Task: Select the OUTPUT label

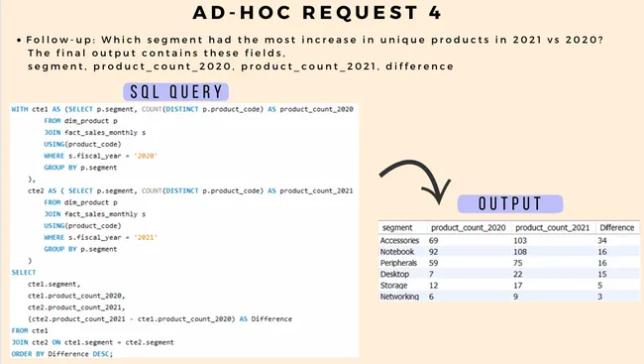Action: 510,204
